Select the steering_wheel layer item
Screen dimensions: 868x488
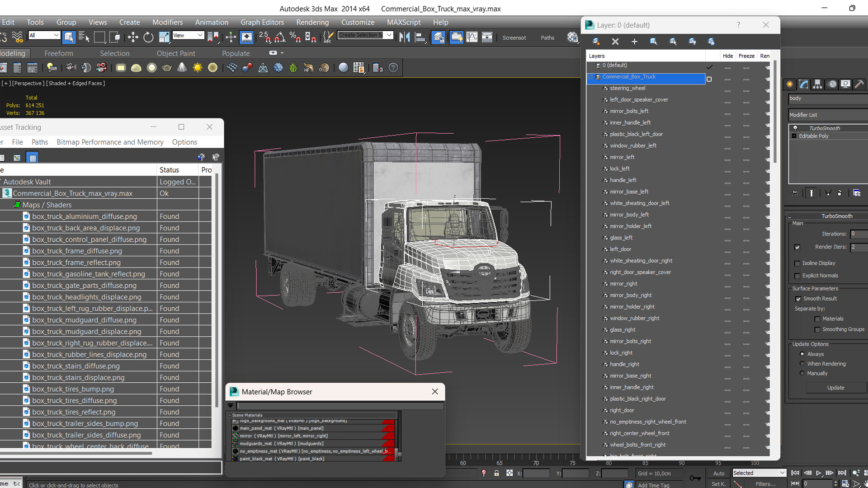click(x=627, y=89)
